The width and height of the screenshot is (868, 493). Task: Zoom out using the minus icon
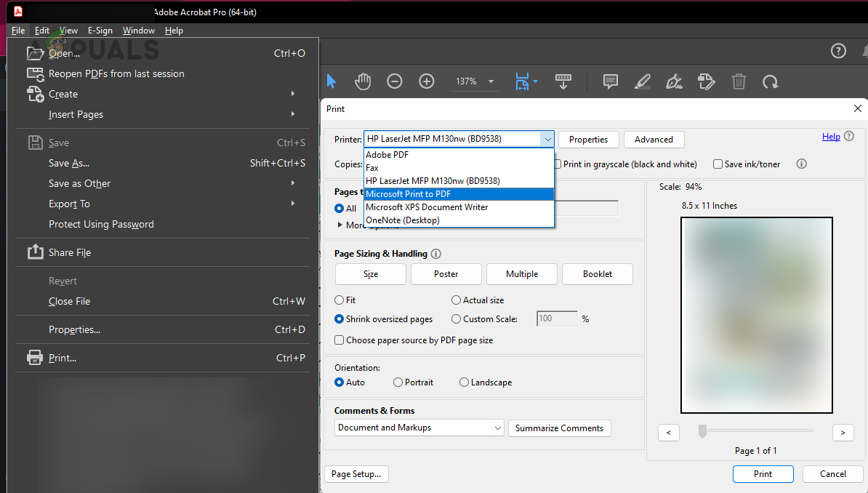click(395, 81)
